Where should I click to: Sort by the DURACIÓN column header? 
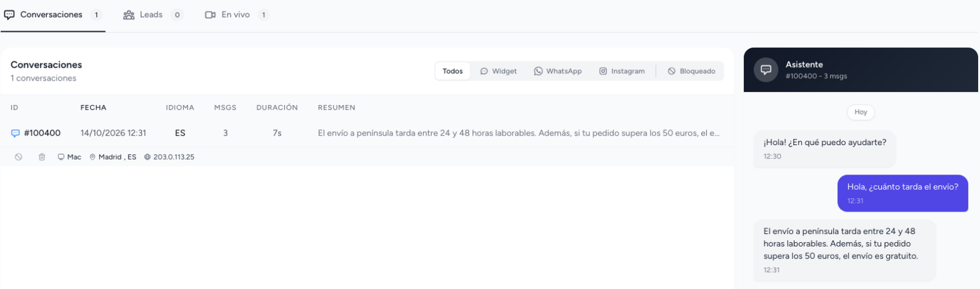(x=277, y=108)
